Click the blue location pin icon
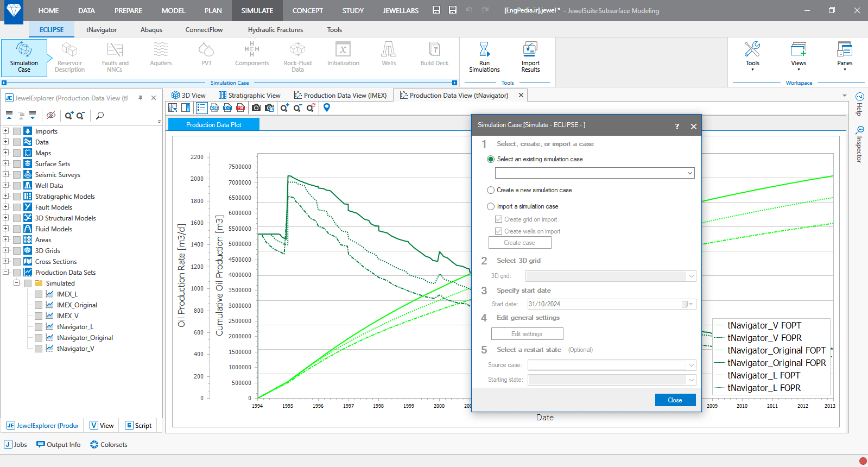 327,108
